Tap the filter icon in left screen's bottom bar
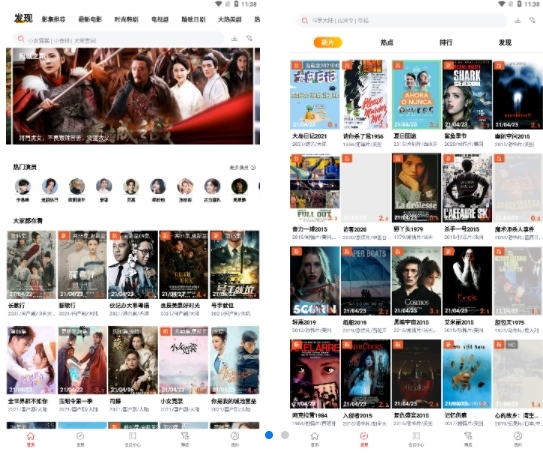Viewport: 543px width, 456px height. 185,436
